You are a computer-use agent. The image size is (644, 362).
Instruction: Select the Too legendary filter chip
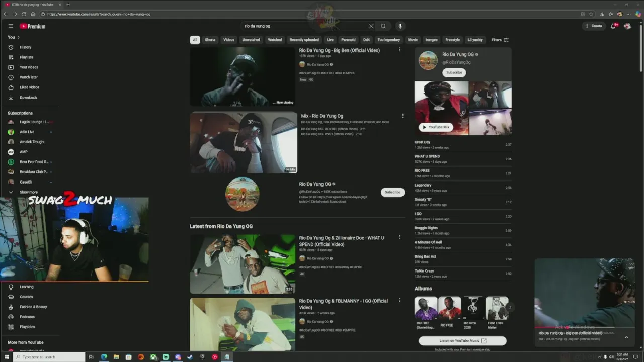(x=389, y=40)
